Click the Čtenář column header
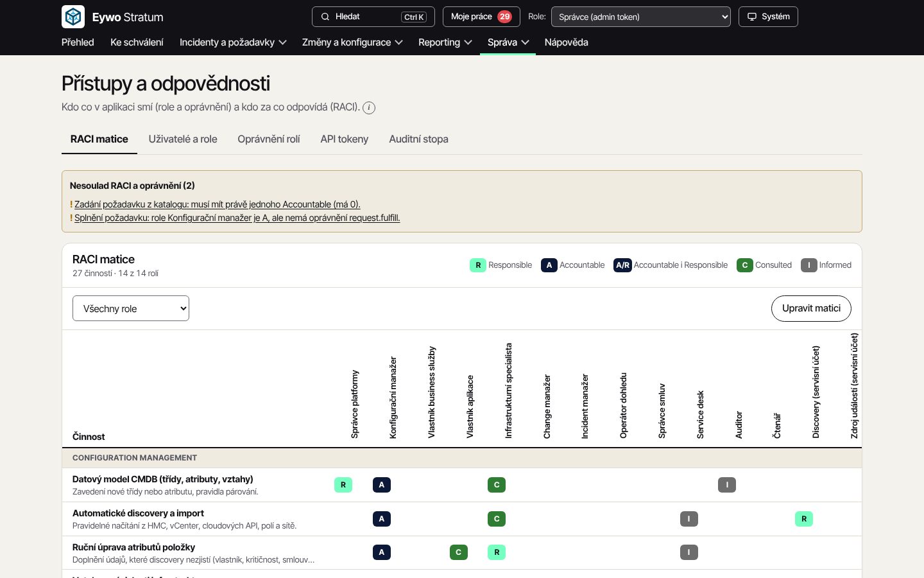924x578 pixels. point(777,426)
